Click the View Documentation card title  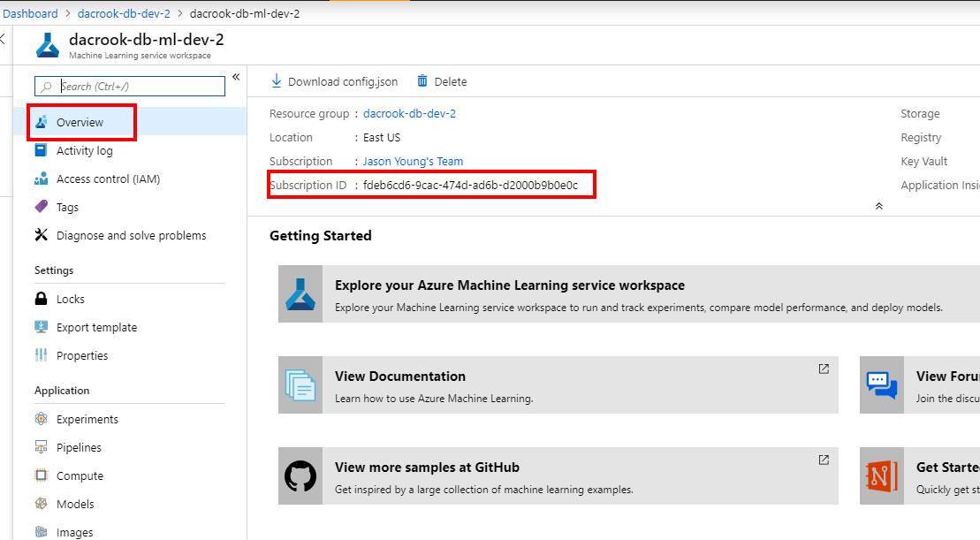(400, 376)
